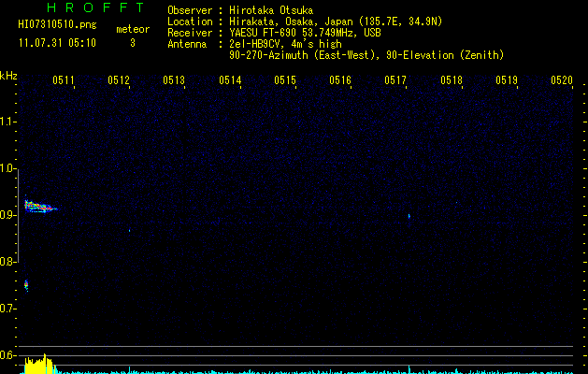Click the Observer line Hirotaka Otsuka
The height and width of the screenshot is (374, 588).
(x=240, y=10)
